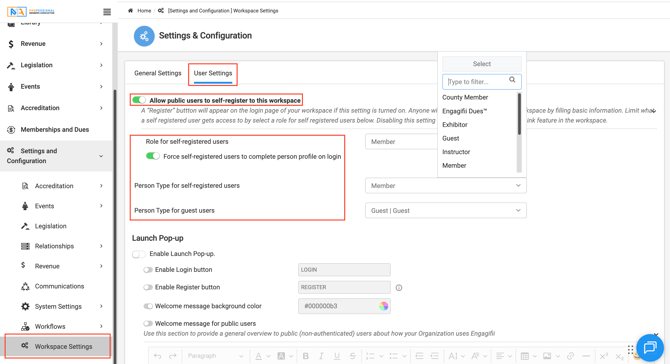
Task: Open Communications from the settings submenu
Action: tap(59, 286)
